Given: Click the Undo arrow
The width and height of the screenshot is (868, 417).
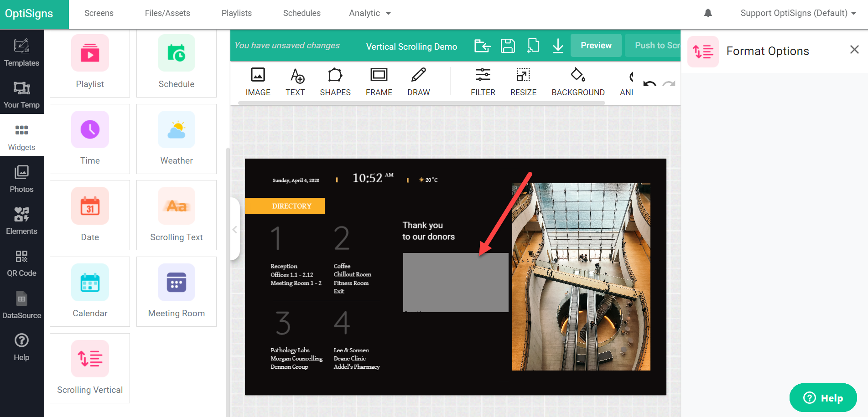Looking at the screenshot, I should 650,84.
